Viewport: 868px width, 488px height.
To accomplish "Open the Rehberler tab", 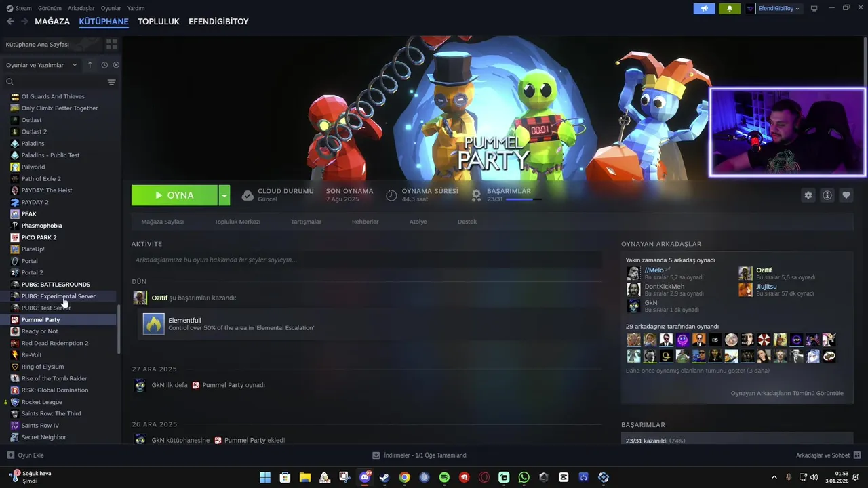I will 365,222.
